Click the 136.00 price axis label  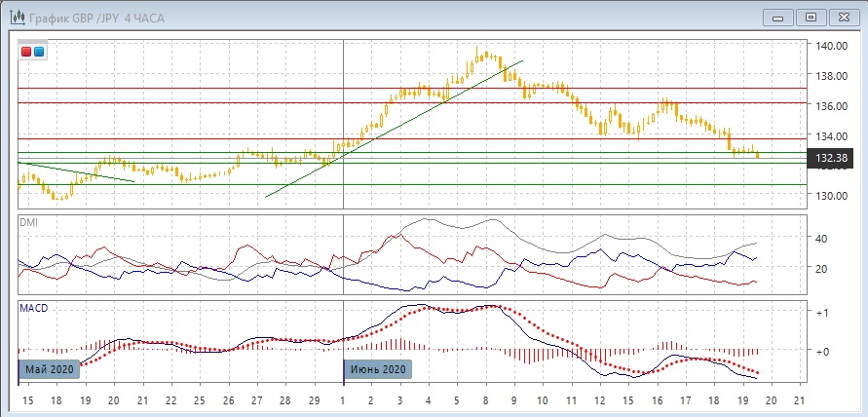coord(830,105)
